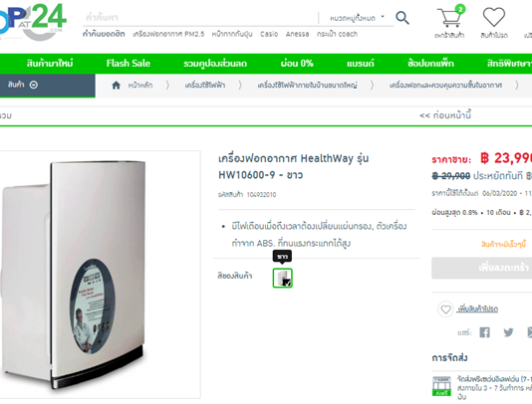The width and height of the screenshot is (532, 404).
Task: Focus the search input field
Action: click(x=200, y=18)
